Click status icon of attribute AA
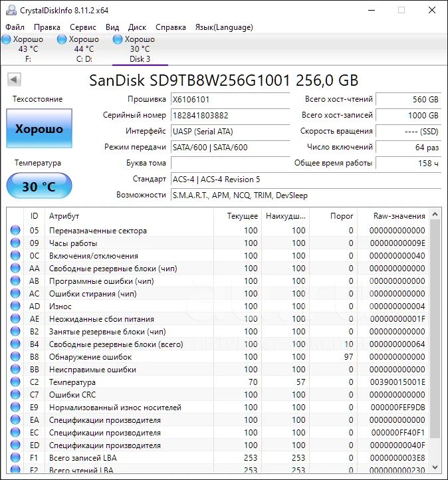Screen dimensions: 448x480 click(15, 268)
